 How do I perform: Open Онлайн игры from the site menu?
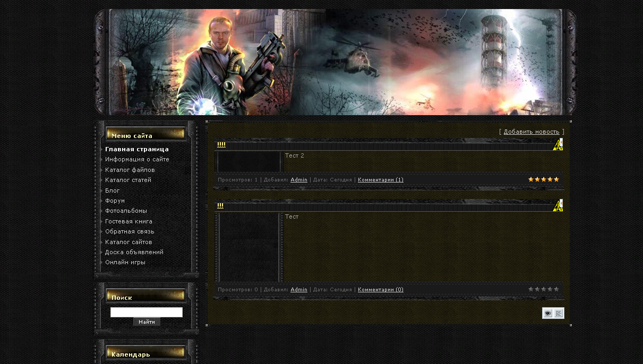[x=125, y=262]
